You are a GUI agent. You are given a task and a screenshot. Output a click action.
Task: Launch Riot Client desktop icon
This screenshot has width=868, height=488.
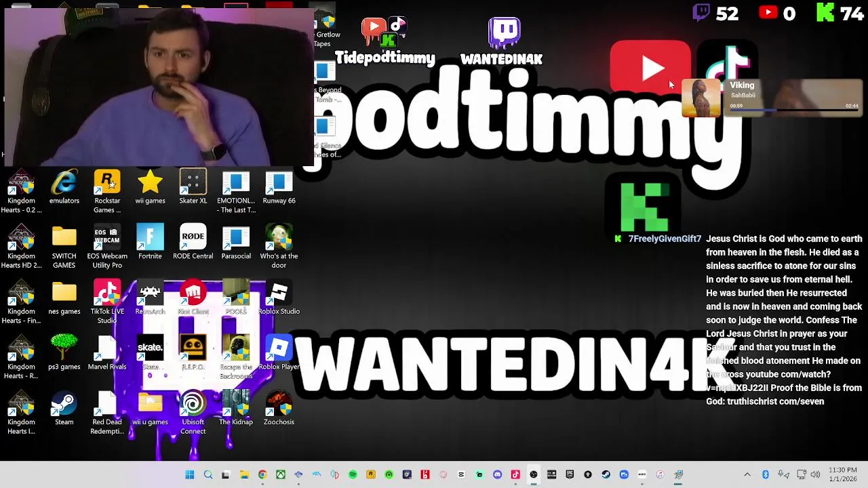point(193,298)
